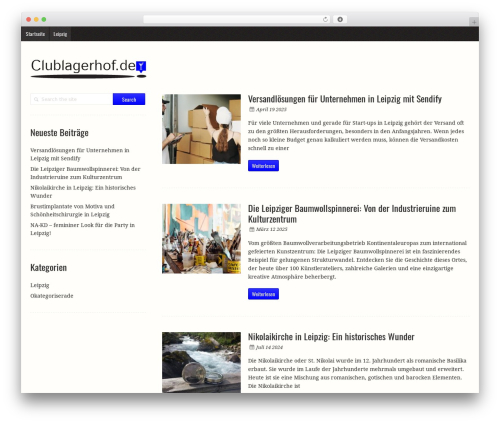500x423 pixels.
Task: Open the Leipzig menu item
Action: [60, 34]
